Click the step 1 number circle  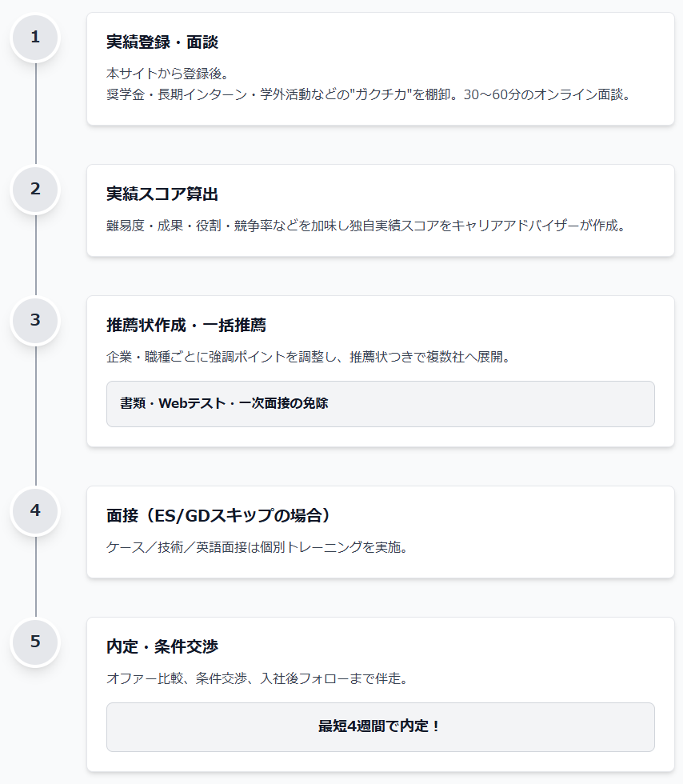pyautogui.click(x=35, y=37)
